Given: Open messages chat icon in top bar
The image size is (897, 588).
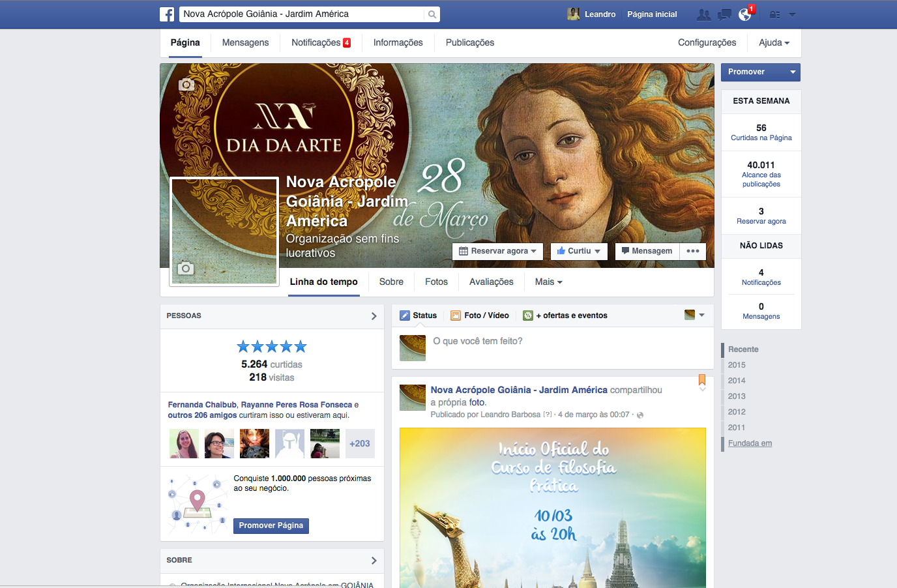Looking at the screenshot, I should (724, 14).
